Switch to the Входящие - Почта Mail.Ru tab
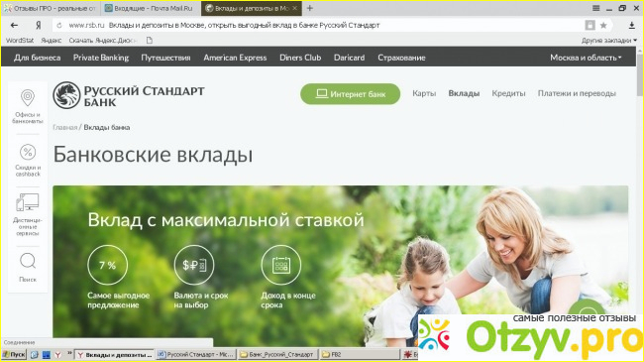The image size is (644, 362). (150, 8)
